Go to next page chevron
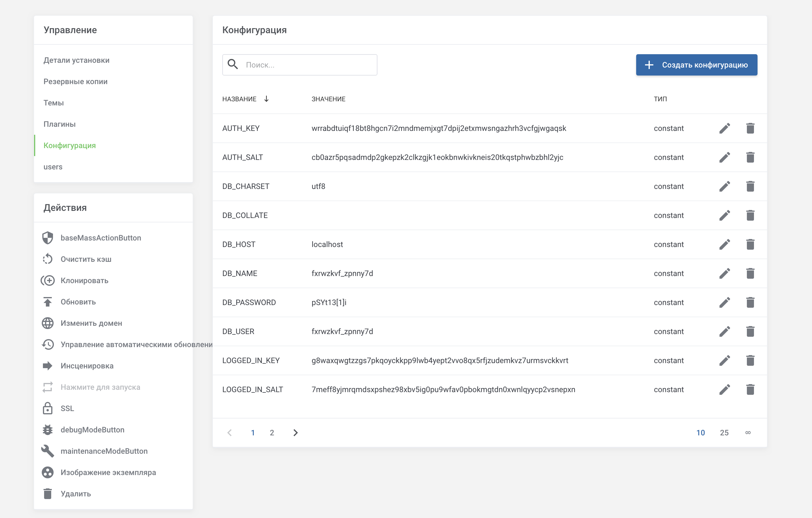The image size is (812, 518). pos(295,433)
